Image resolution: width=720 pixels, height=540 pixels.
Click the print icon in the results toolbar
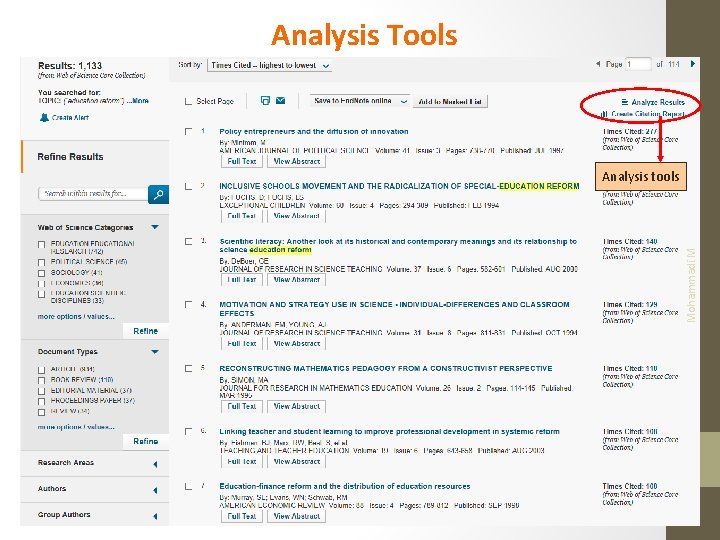click(265, 101)
